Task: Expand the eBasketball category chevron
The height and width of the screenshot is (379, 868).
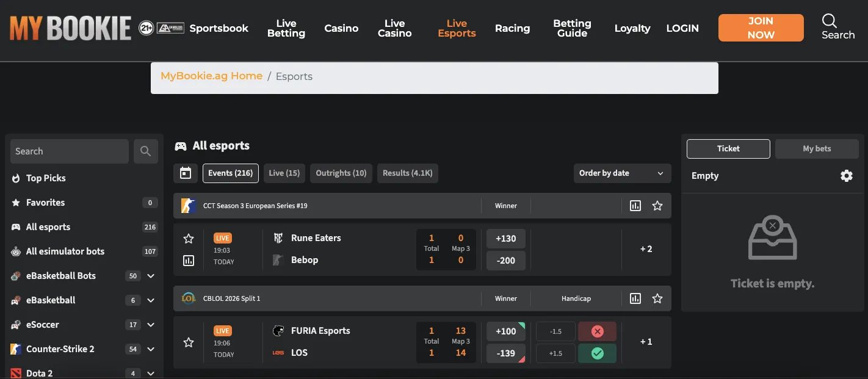Action: 151,300
